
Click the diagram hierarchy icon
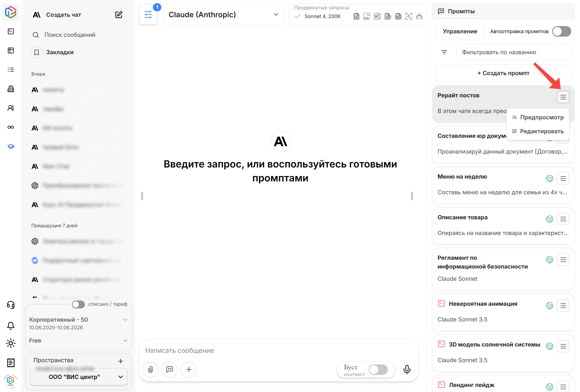[x=419, y=16]
